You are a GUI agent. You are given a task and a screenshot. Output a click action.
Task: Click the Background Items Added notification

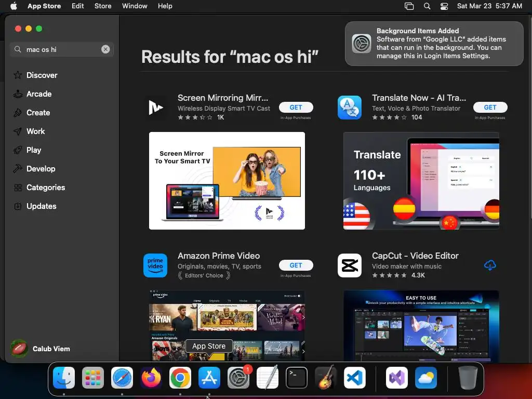coord(434,44)
